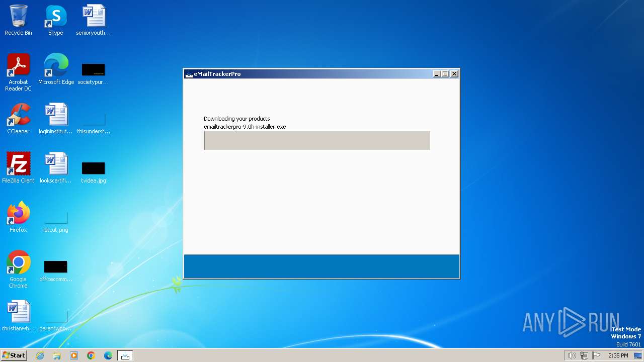Viewport: 644px width, 362px height.
Task: Select the senioryouth Word document icon
Action: (94, 20)
